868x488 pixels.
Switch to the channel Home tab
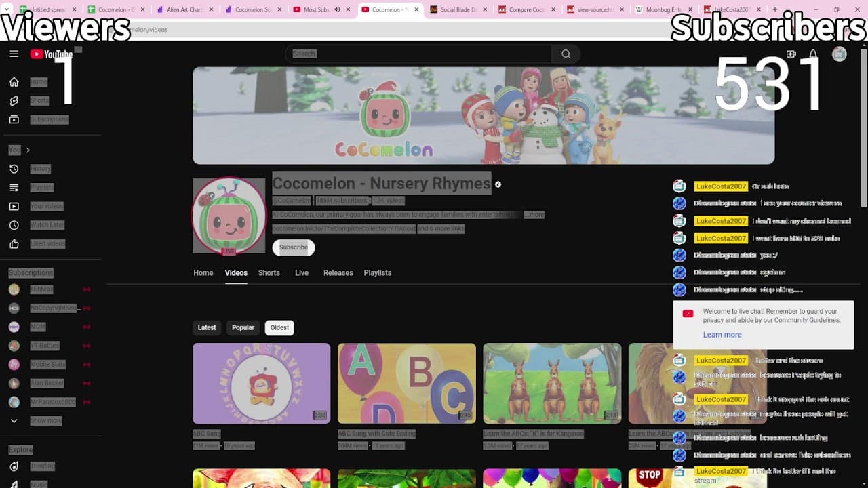click(x=203, y=272)
